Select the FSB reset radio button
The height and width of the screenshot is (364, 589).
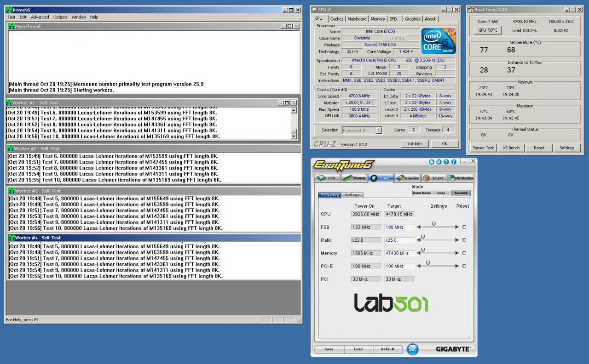[x=464, y=227]
